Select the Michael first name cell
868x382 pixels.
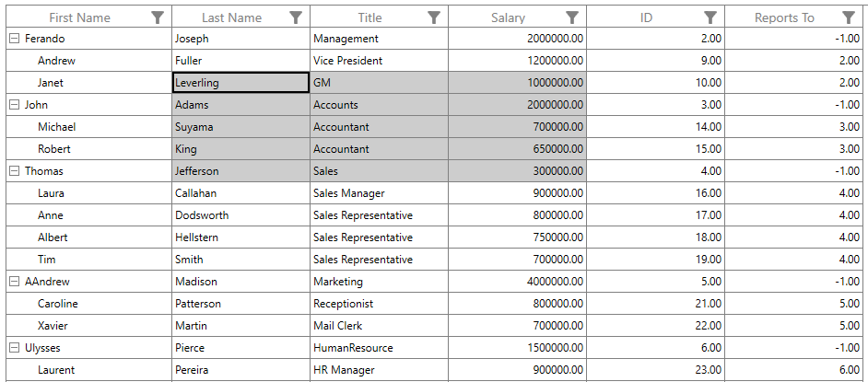(x=88, y=127)
